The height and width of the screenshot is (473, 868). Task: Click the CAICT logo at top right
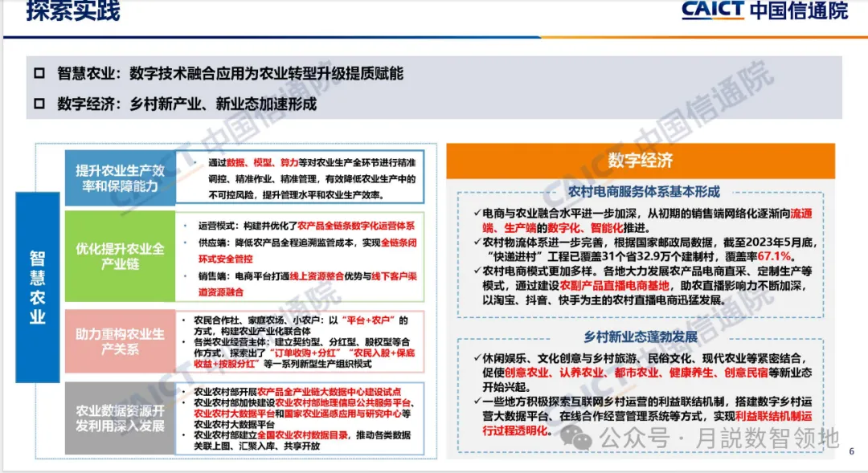point(712,10)
